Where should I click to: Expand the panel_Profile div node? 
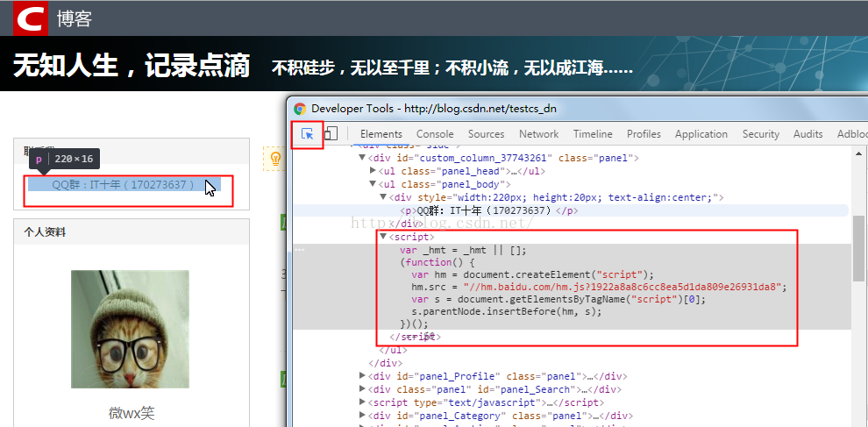tap(363, 375)
